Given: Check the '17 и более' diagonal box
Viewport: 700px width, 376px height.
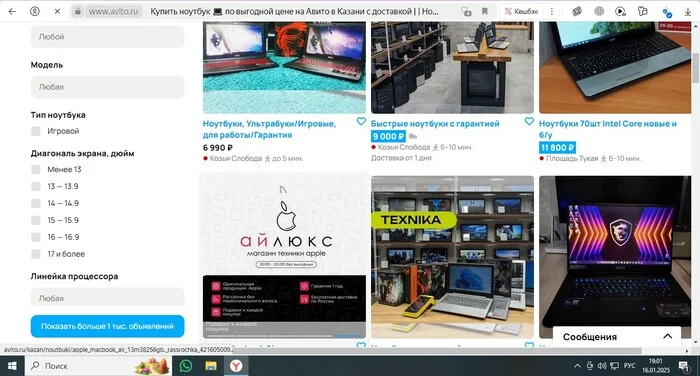Looking at the screenshot, I should pyautogui.click(x=36, y=254).
